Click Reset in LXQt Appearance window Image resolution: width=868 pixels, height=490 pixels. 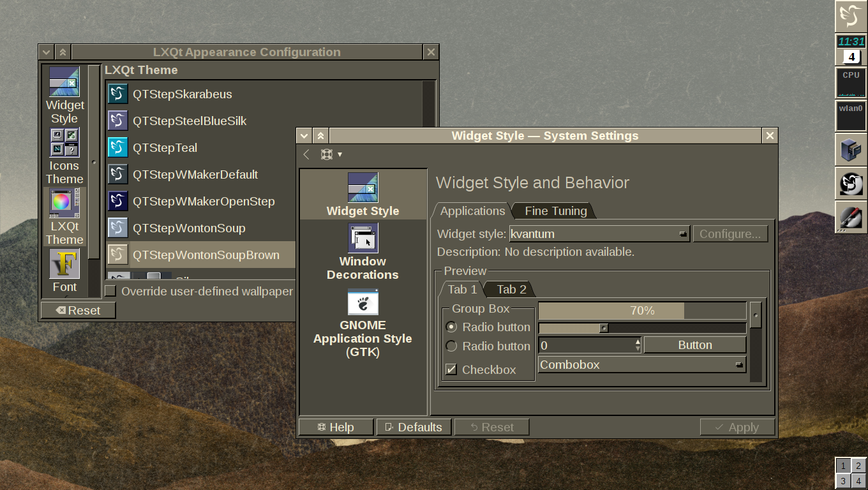pos(78,310)
